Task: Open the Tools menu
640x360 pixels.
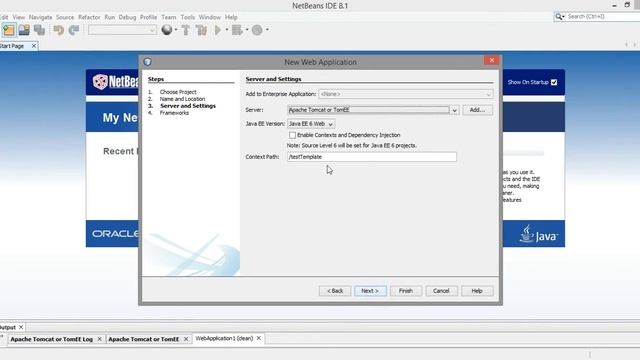Action: (x=187, y=17)
